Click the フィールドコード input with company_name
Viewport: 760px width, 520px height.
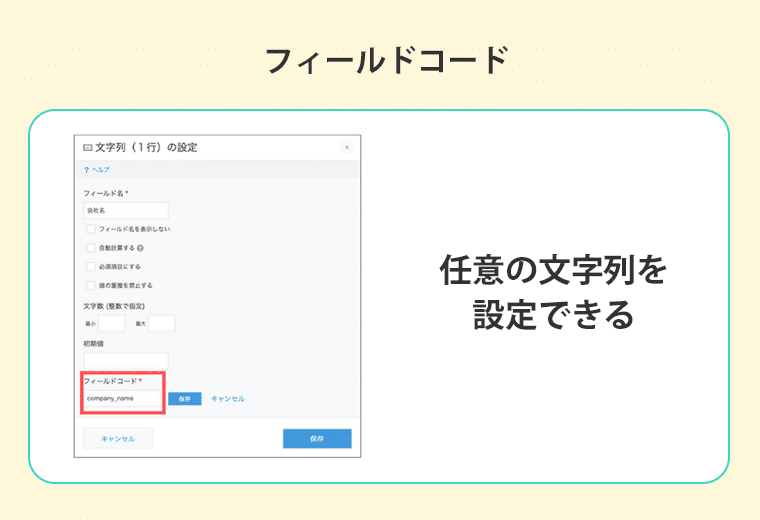123,398
